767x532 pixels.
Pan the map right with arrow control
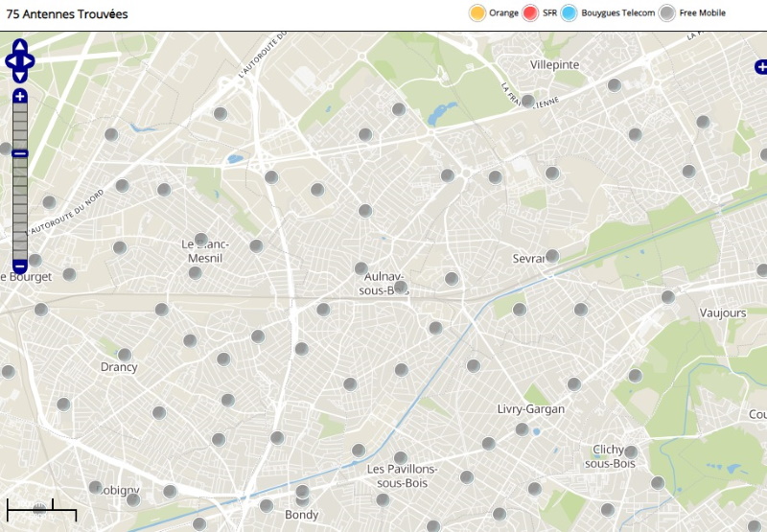(30, 61)
